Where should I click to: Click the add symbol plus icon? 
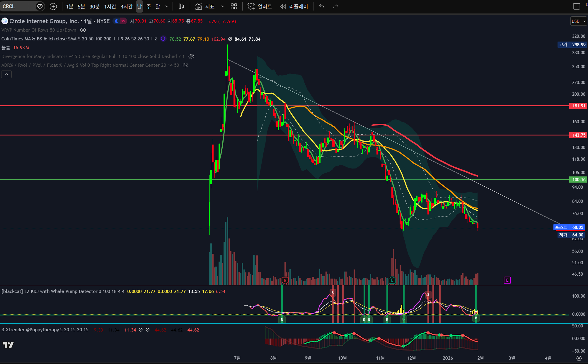click(53, 6)
